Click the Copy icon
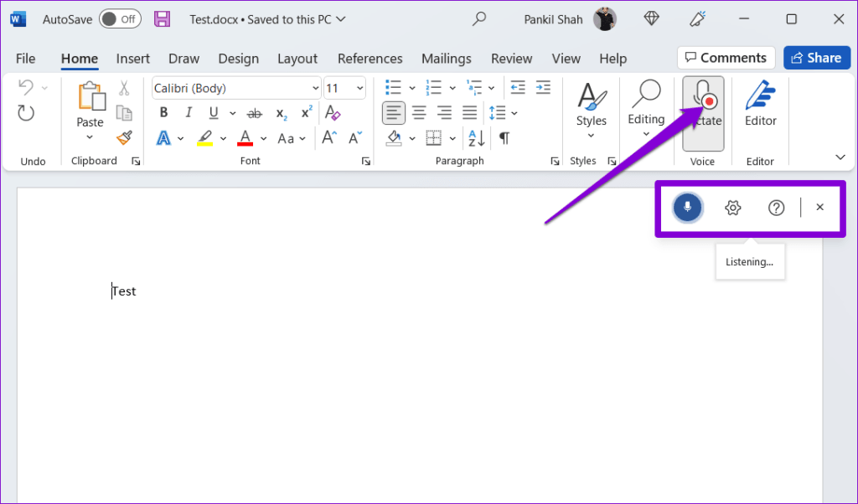 click(x=124, y=113)
